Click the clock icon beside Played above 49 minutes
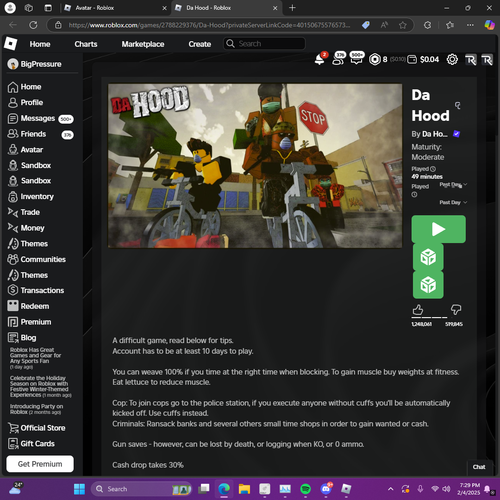 point(433,169)
